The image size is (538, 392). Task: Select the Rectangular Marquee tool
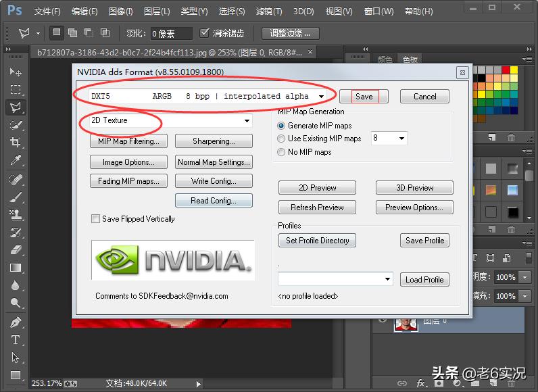tap(15, 89)
